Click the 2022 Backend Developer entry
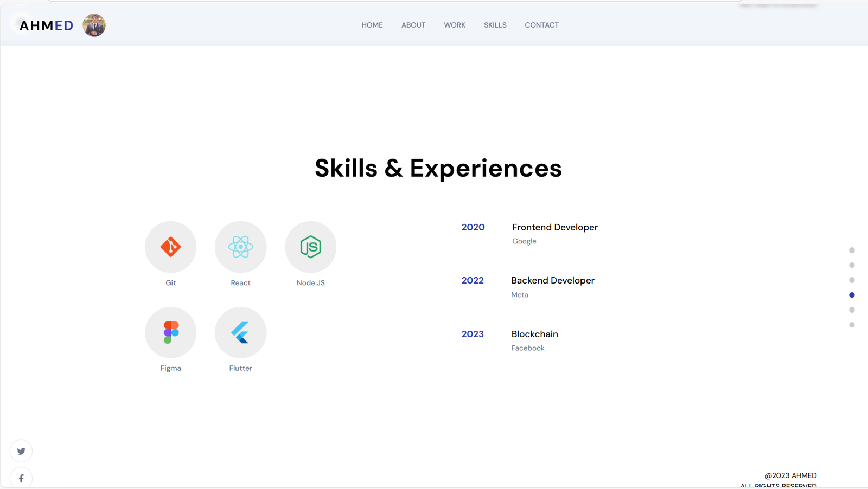The width and height of the screenshot is (868, 489). pos(552,281)
